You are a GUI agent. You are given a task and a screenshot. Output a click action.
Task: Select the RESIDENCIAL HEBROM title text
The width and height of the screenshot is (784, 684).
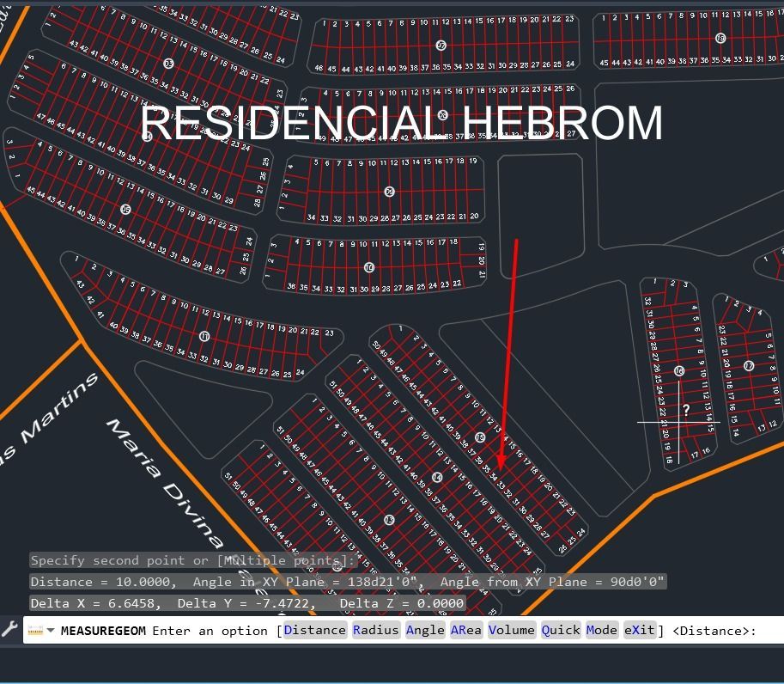[402, 123]
